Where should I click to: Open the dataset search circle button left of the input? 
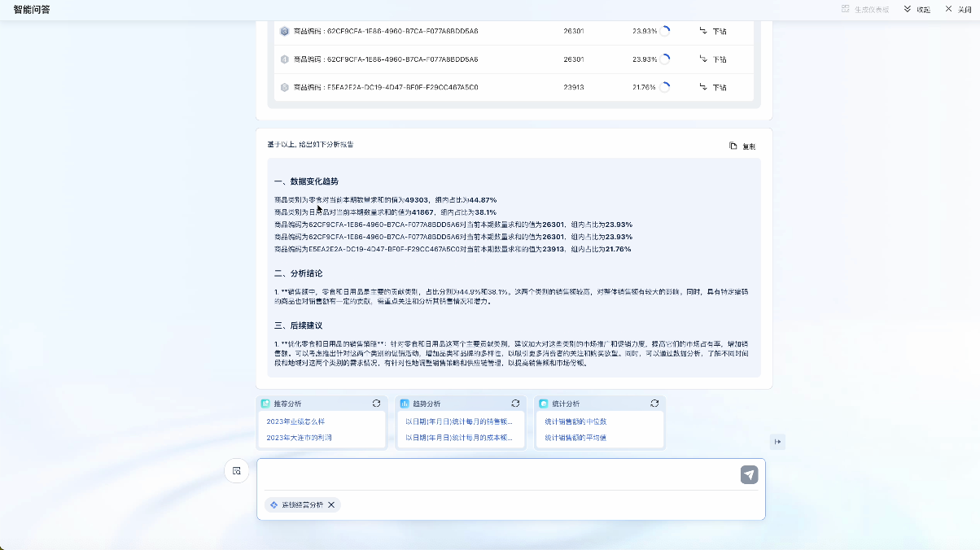coord(236,471)
